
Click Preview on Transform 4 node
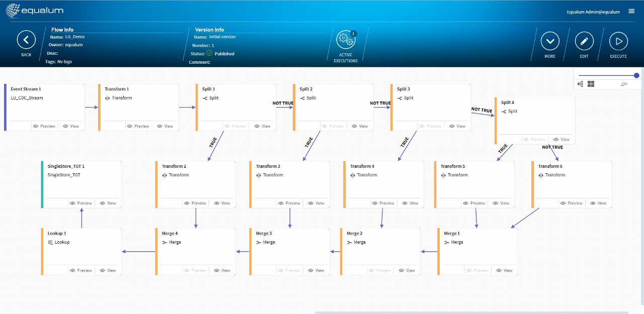[x=383, y=203]
